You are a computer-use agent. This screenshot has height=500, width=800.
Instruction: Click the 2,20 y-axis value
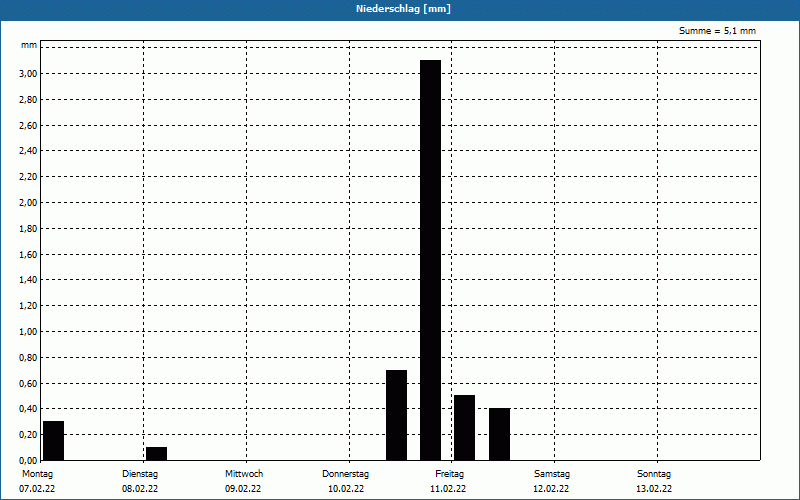point(28,177)
